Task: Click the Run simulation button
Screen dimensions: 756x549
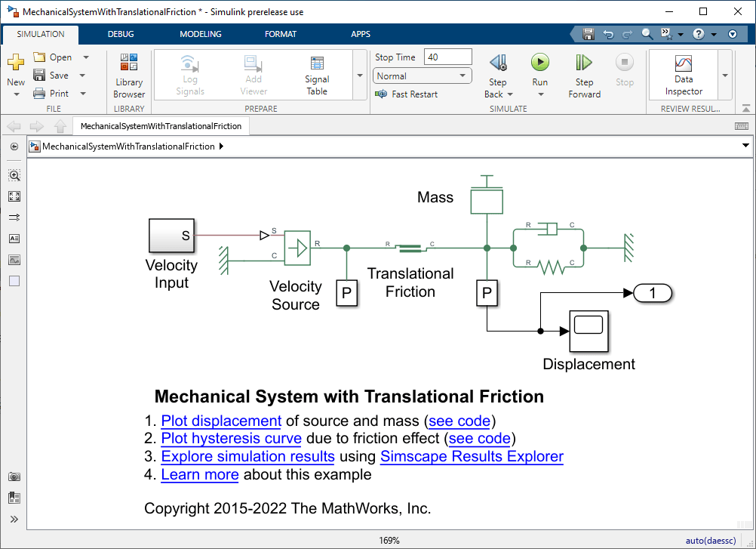Action: (539, 63)
